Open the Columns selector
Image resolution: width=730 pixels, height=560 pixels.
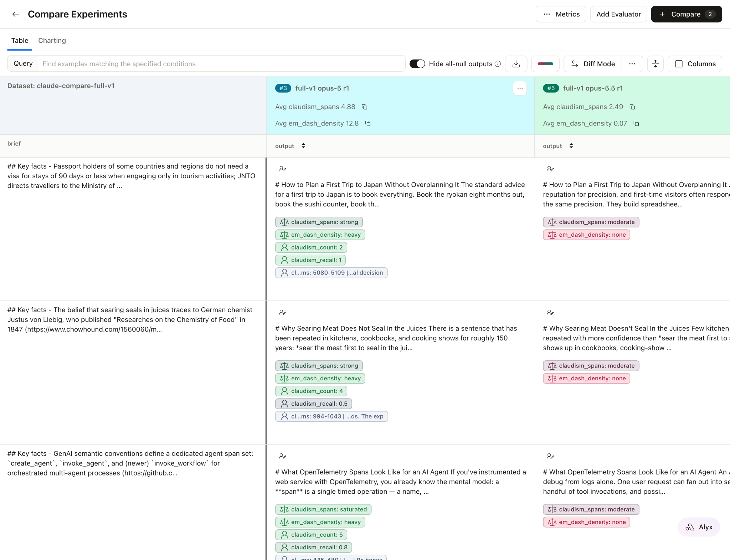[695, 64]
